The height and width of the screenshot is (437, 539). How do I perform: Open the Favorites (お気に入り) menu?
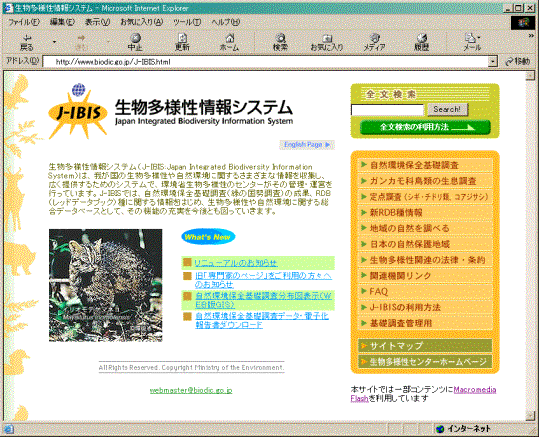(142, 22)
